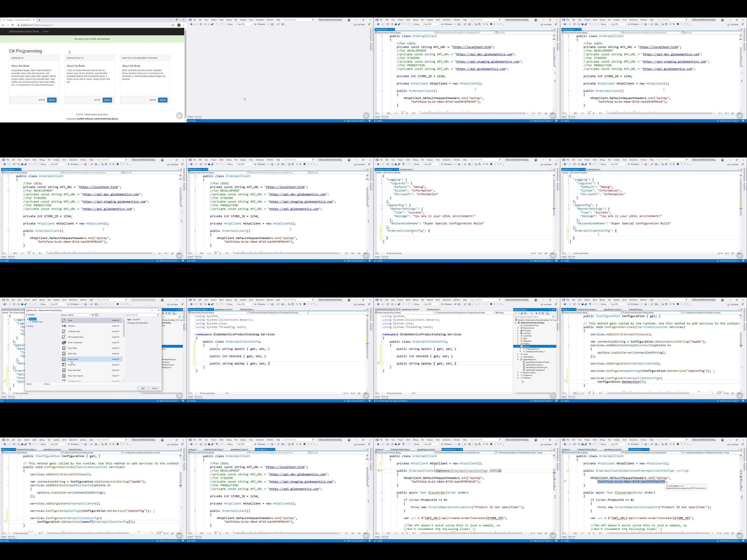Expand the wwwroot folder node
The image size is (747, 560).
pyautogui.click(x=518, y=333)
